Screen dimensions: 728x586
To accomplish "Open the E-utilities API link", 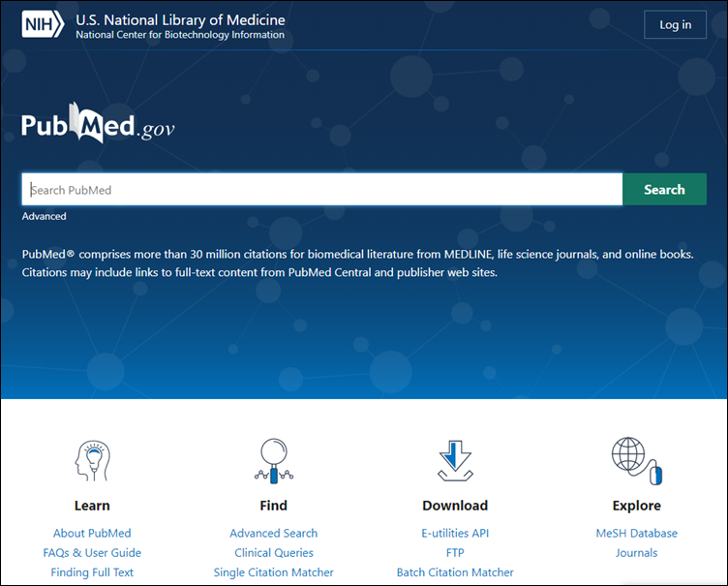I will tap(455, 533).
